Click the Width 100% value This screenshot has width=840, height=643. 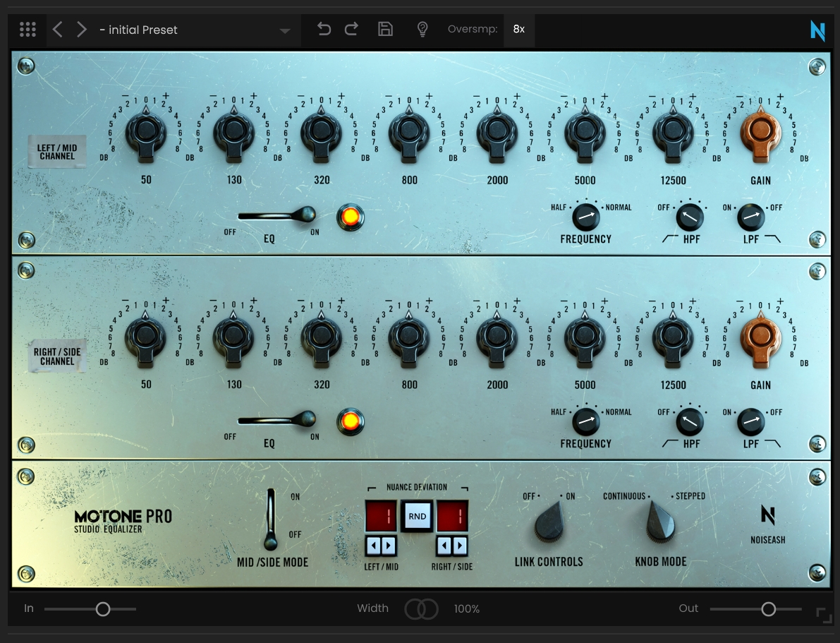click(x=467, y=608)
